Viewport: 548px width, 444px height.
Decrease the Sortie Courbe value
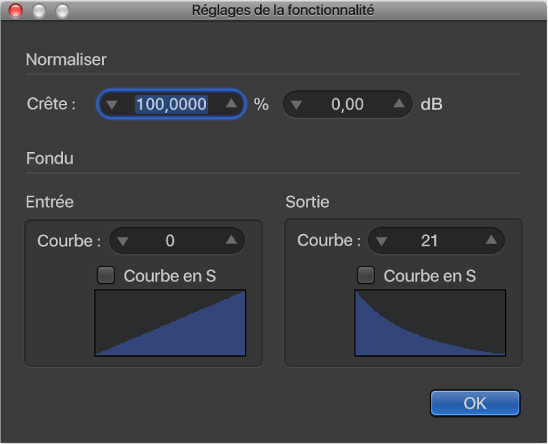pyautogui.click(x=381, y=241)
